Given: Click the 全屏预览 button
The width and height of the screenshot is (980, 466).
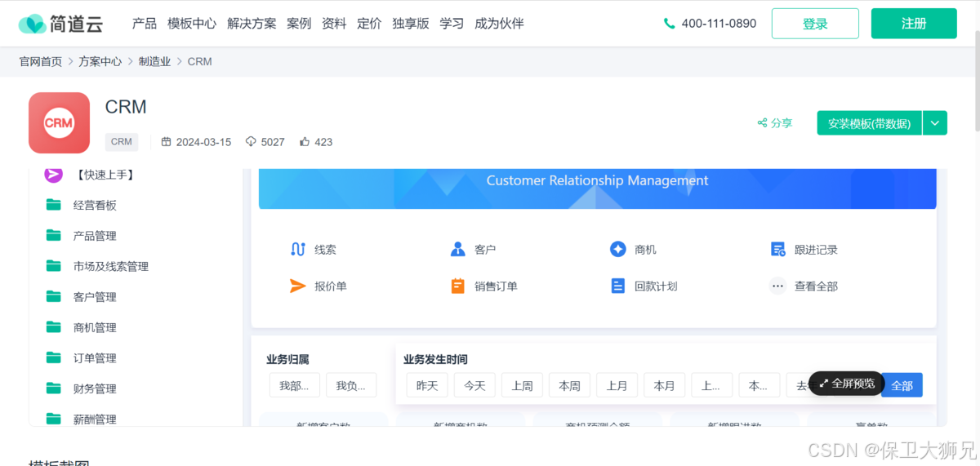Looking at the screenshot, I should coord(847,383).
